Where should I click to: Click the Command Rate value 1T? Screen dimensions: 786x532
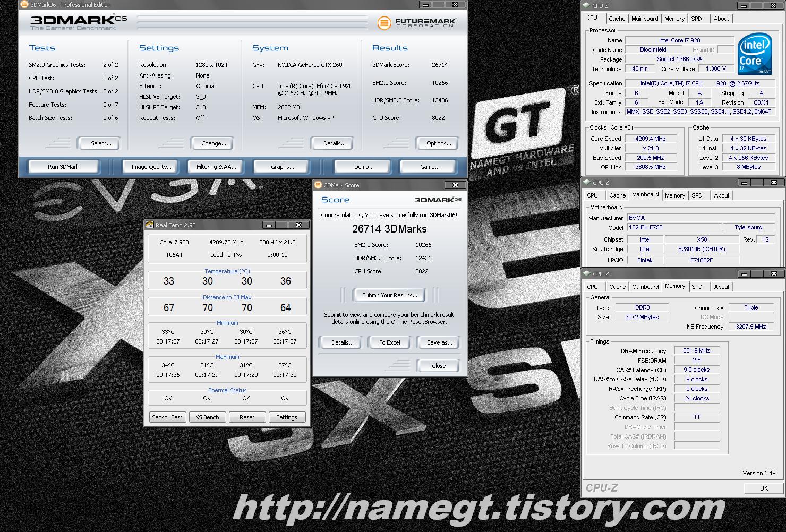(x=697, y=417)
